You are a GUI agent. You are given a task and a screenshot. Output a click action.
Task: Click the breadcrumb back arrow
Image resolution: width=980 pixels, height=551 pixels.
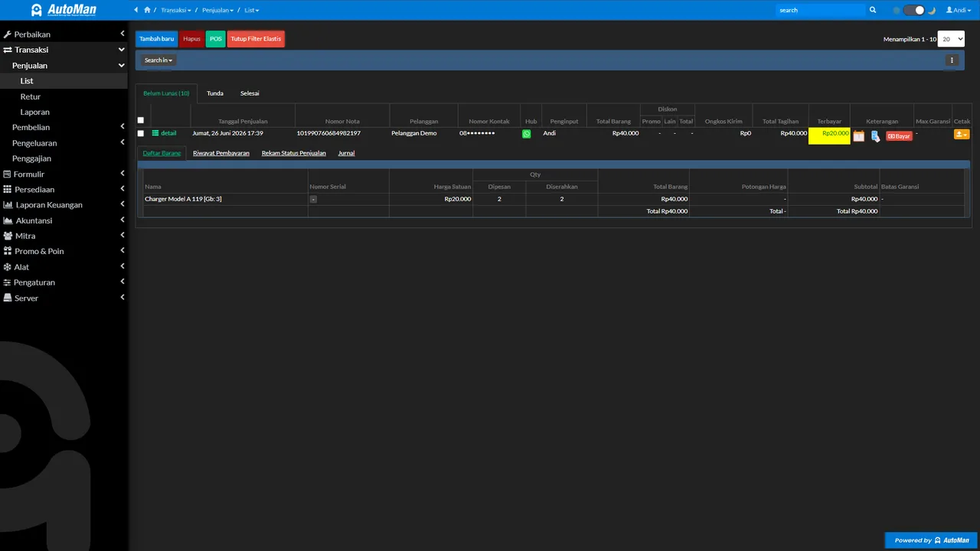click(136, 10)
